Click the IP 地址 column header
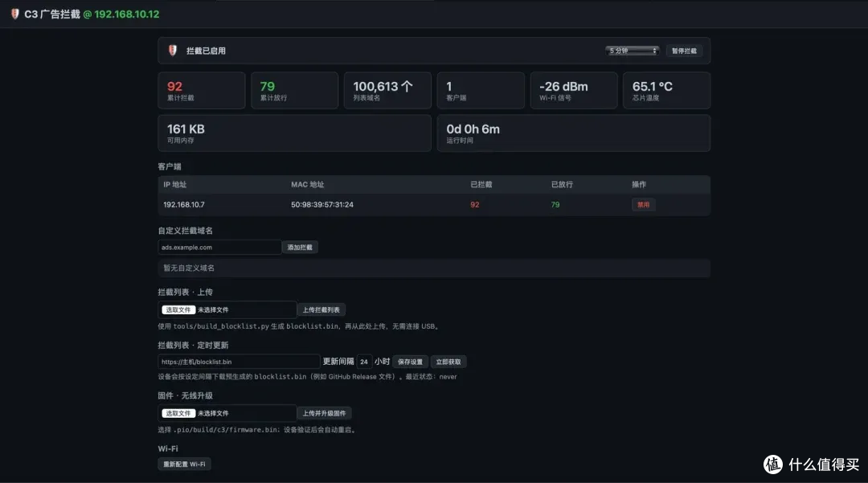Viewport: 868px width, 483px height. coord(175,185)
